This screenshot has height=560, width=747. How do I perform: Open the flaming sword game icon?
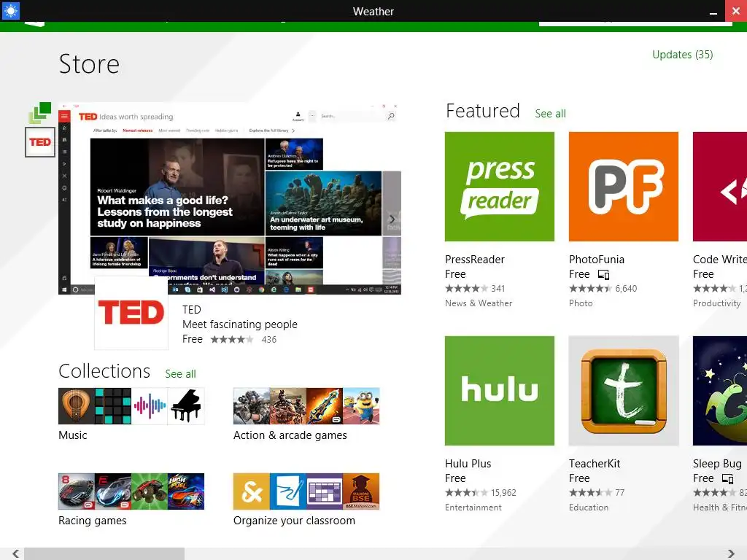coord(325,406)
